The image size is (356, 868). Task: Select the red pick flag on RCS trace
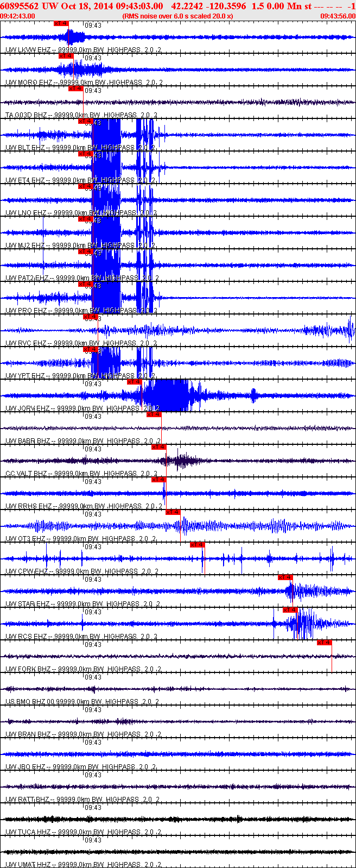[290, 610]
